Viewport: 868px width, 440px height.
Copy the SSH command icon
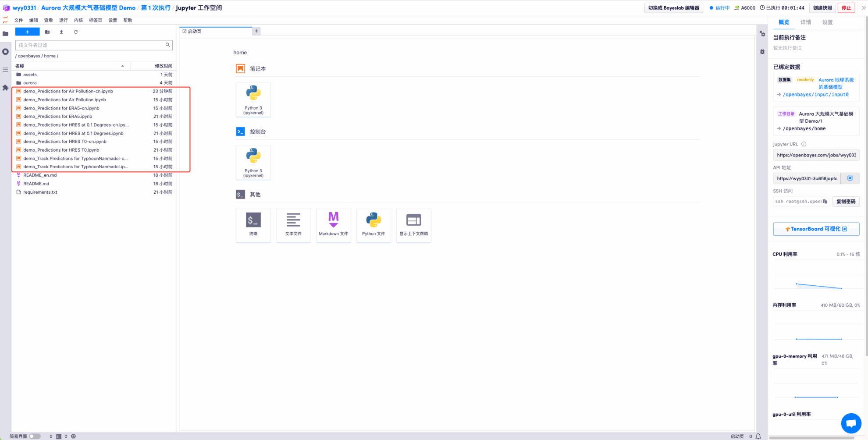825,202
